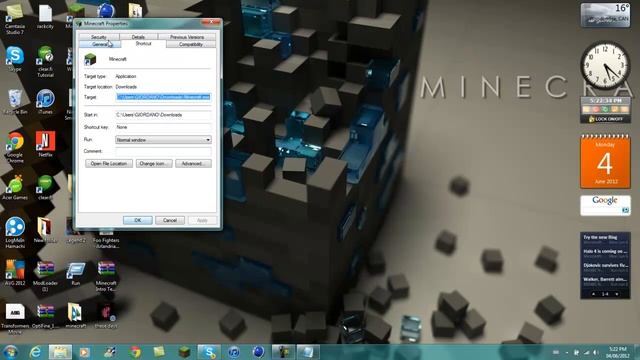Viewport: 640px width, 360px height.
Task: Open Sticky Notes from the taskbar
Action: [x=159, y=352]
